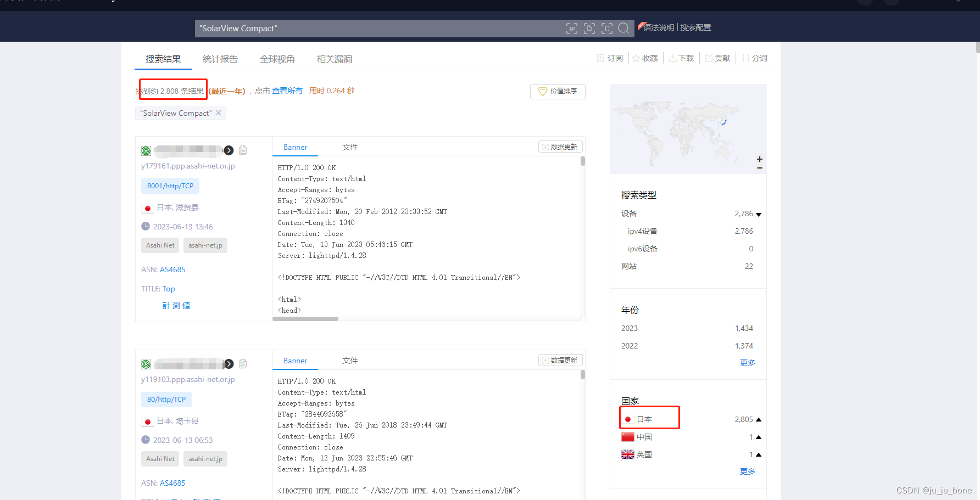The width and height of the screenshot is (980, 500).
Task: Click the 分词 braces icon
Action: [745, 58]
